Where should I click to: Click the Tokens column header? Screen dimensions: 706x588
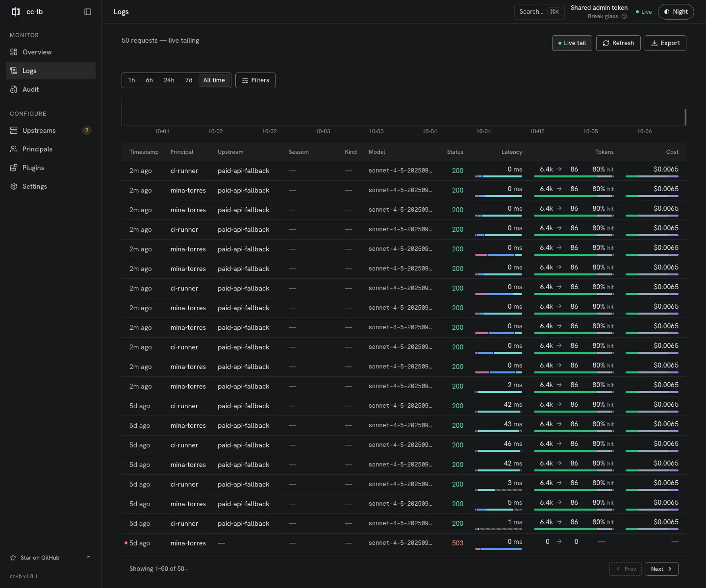pos(605,152)
